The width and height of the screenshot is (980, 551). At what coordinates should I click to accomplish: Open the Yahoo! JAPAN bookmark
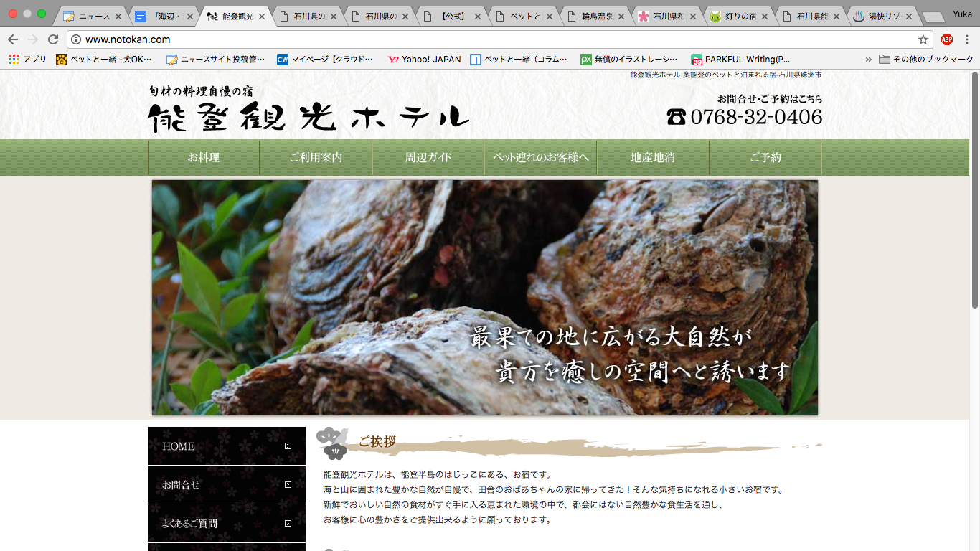[424, 60]
